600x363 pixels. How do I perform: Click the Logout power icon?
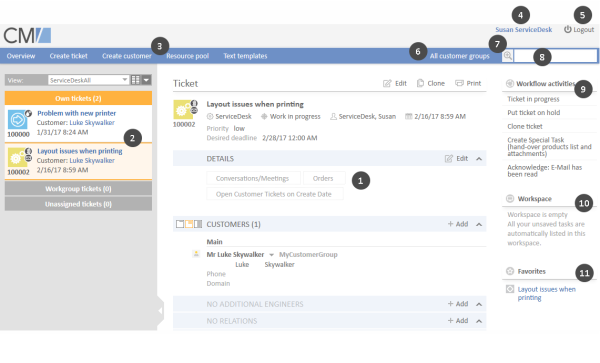click(x=567, y=29)
